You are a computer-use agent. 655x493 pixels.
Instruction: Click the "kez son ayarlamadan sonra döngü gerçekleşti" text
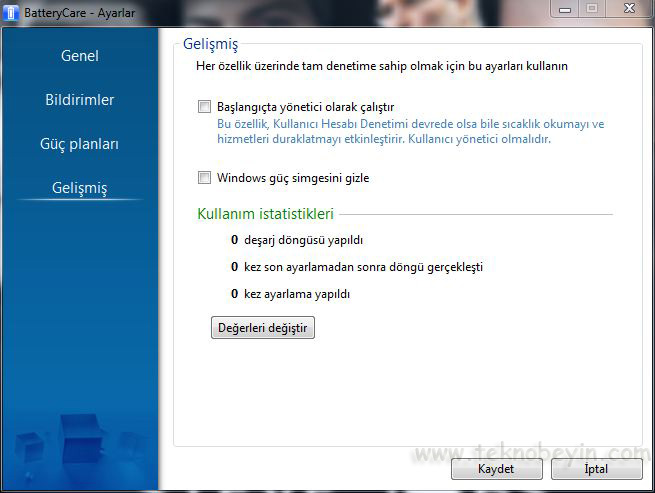tap(363, 267)
